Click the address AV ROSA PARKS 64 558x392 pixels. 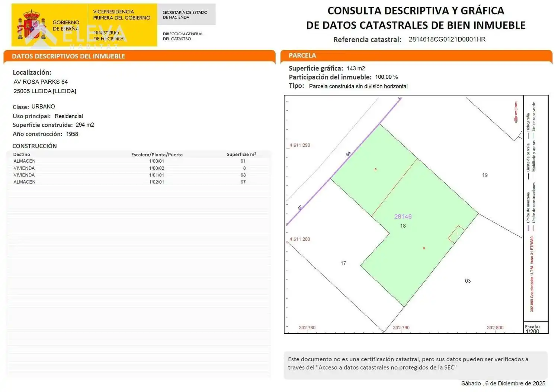click(41, 82)
